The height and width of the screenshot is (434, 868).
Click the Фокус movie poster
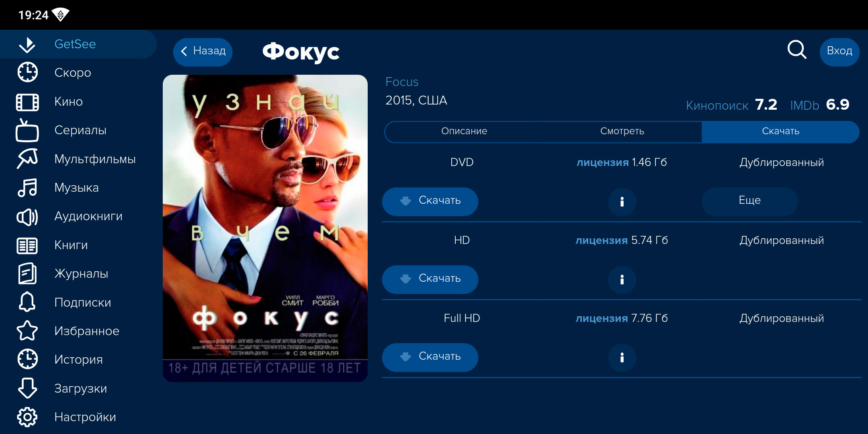coord(265,228)
